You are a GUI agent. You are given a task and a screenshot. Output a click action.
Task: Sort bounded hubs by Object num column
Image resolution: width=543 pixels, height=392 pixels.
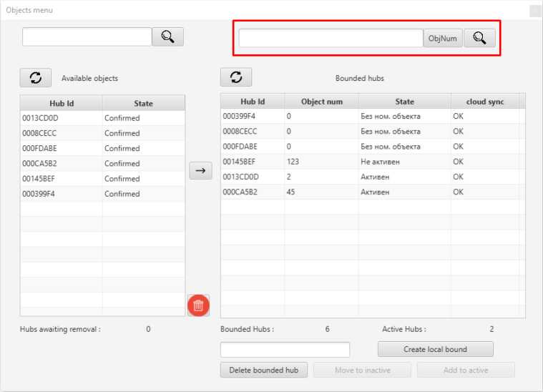[x=321, y=102]
